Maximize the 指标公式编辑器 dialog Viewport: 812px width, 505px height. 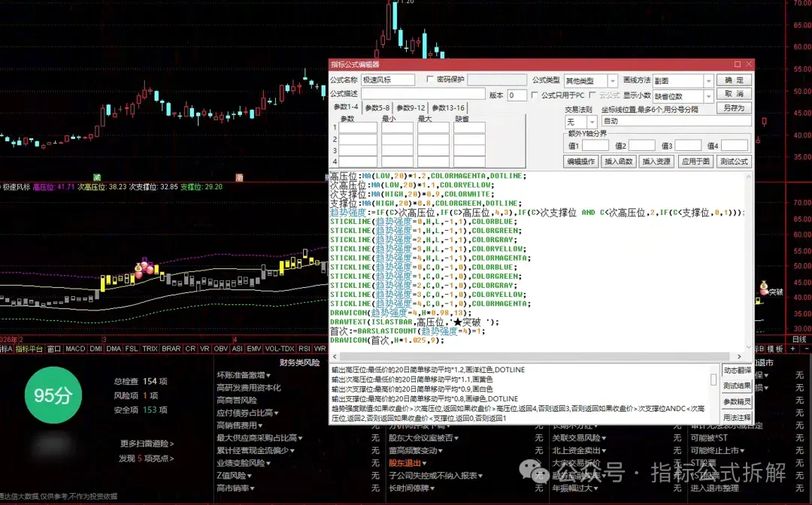pos(738,64)
